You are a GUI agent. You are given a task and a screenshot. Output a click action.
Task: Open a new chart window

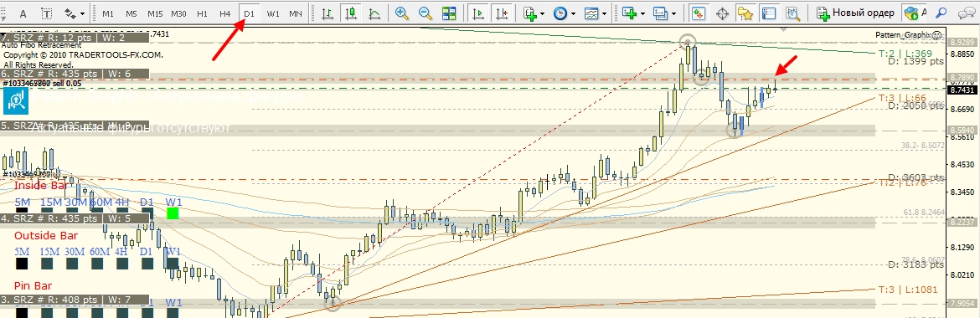(629, 13)
